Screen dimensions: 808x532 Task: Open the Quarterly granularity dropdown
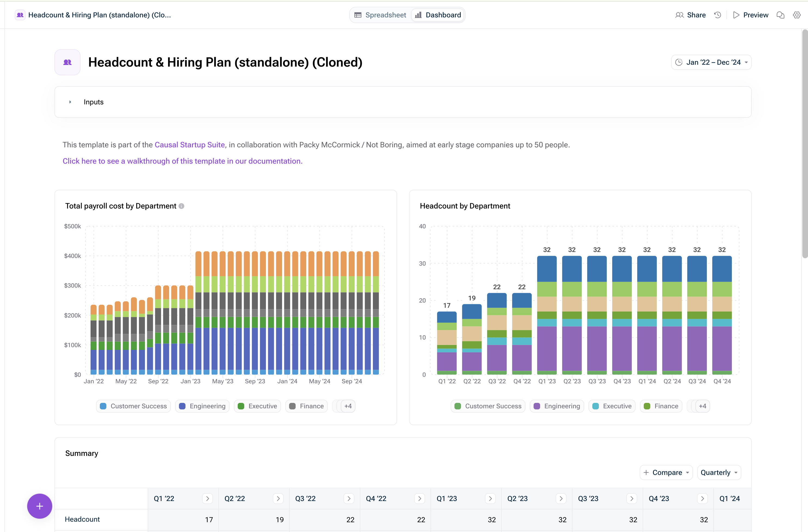point(719,472)
